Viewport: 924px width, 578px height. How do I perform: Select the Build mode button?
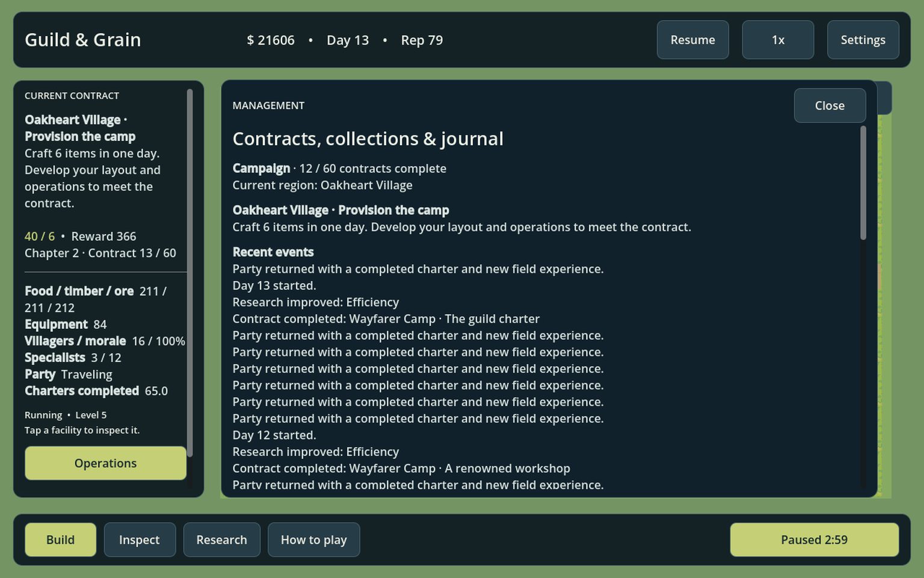click(60, 539)
